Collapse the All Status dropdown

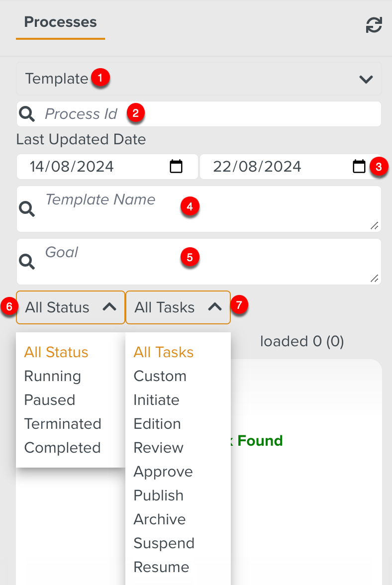[71, 307]
